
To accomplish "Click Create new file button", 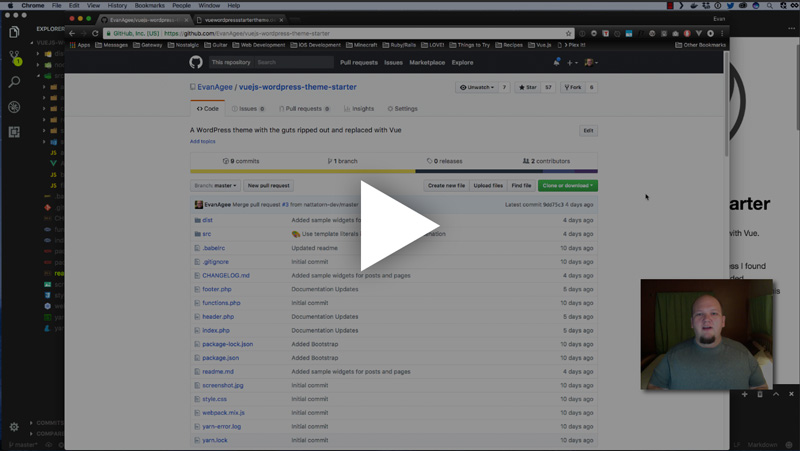I will click(x=446, y=186).
